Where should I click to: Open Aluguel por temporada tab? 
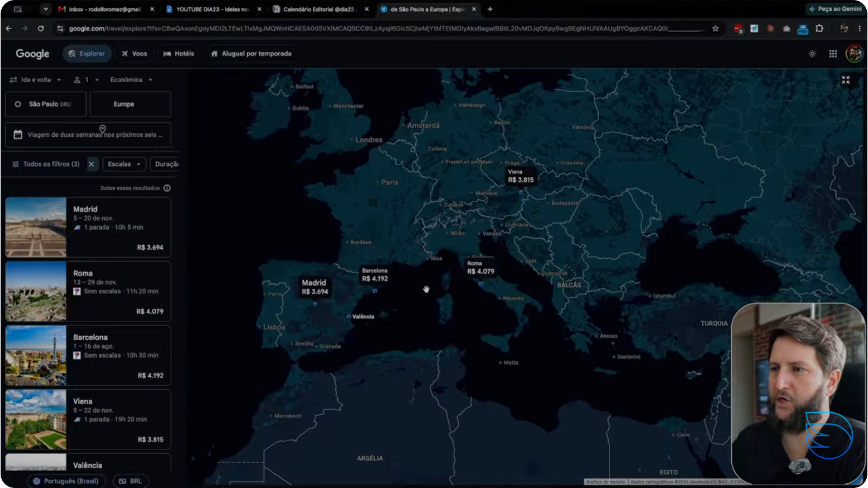pyautogui.click(x=251, y=54)
